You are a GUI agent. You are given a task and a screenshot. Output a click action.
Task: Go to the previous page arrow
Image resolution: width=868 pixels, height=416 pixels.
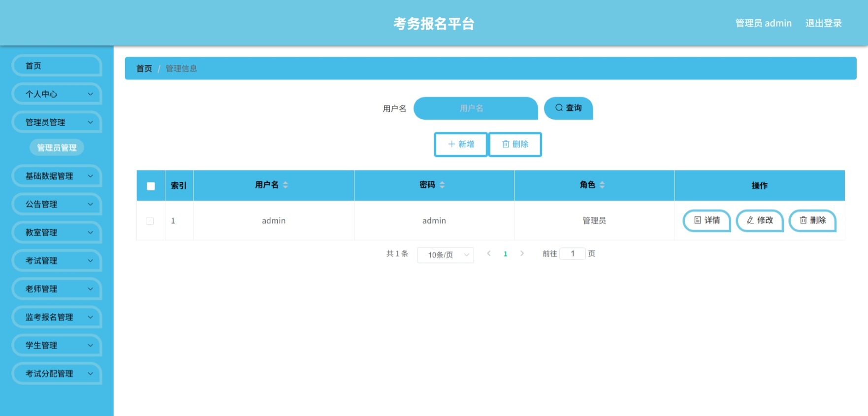489,253
